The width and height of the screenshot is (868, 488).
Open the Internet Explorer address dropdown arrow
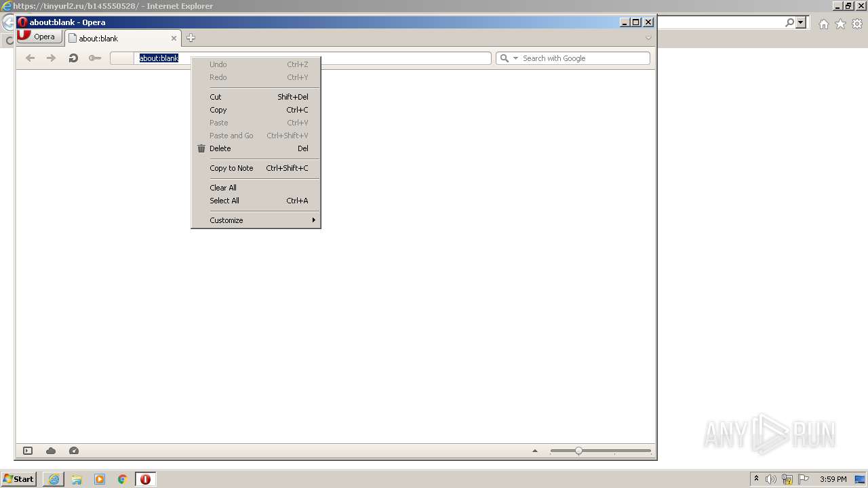tap(801, 22)
